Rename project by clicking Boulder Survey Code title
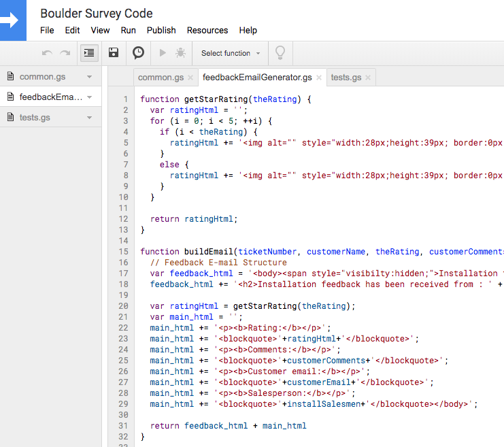This screenshot has height=447, width=504. pyautogui.click(x=97, y=14)
